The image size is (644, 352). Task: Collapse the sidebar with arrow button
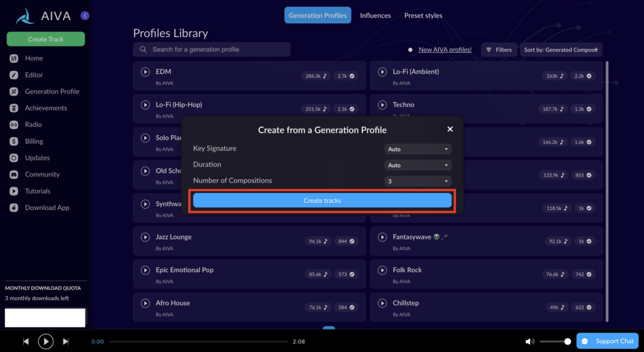[x=85, y=16]
